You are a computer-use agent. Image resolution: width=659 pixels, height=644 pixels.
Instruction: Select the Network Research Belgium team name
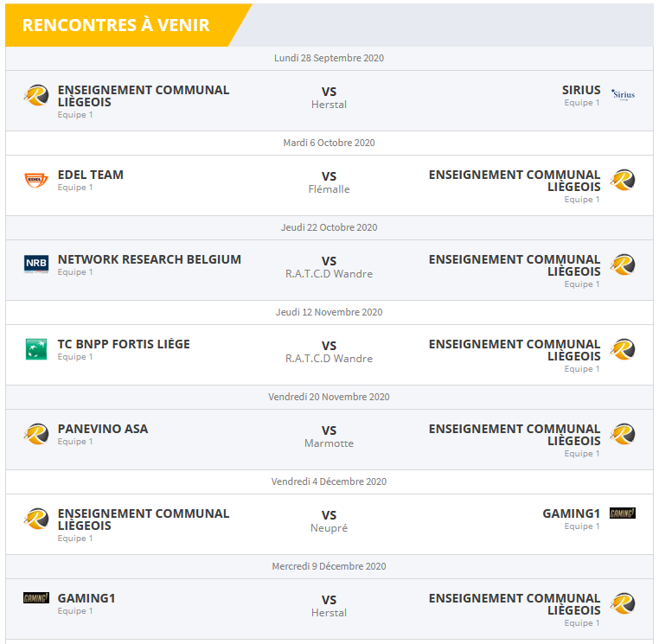tap(150, 259)
